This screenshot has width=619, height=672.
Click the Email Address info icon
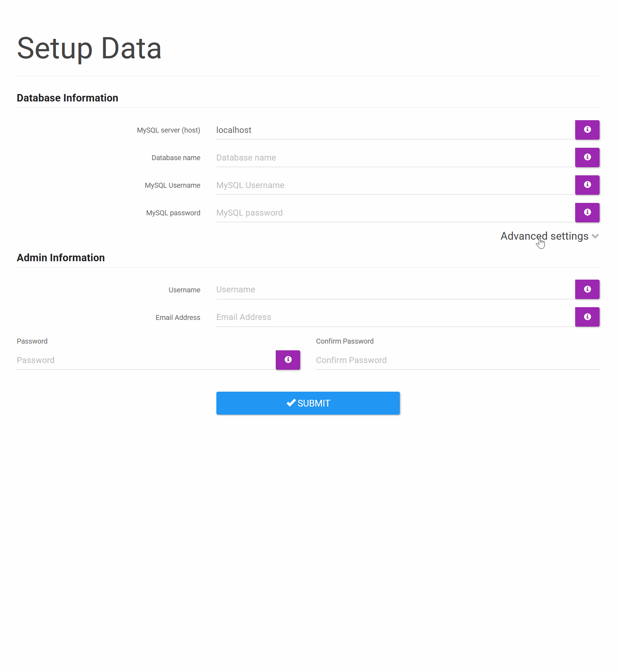587,317
